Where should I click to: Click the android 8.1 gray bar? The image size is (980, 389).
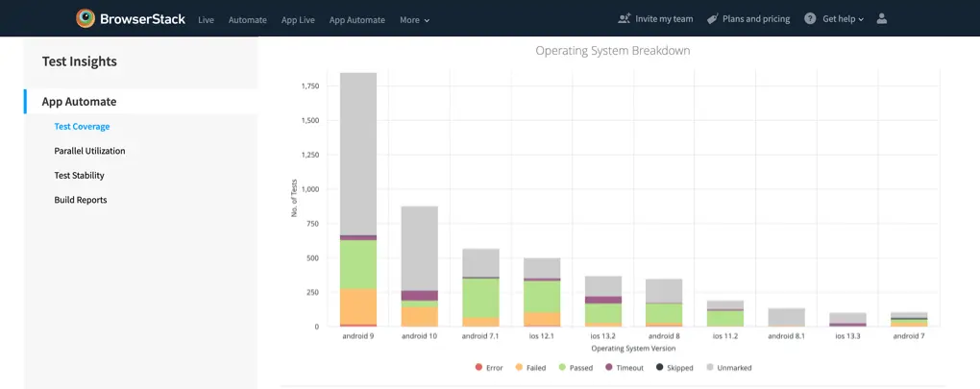(787, 317)
